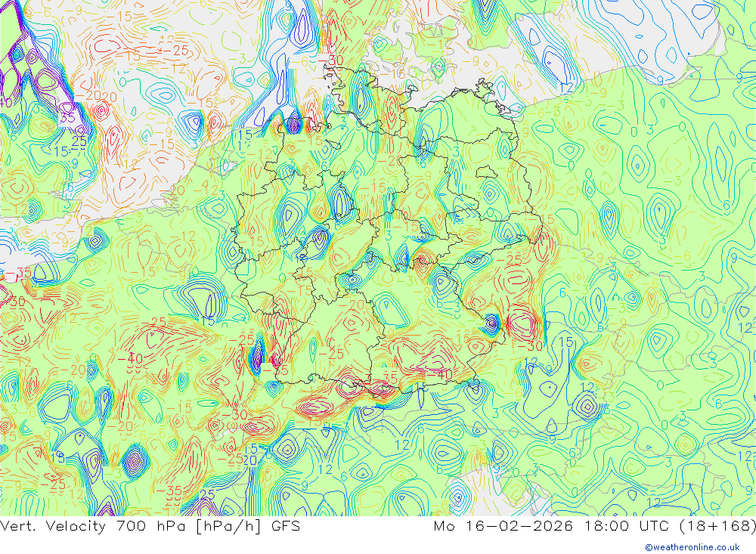Click the 'Vert. Velocity 700 hPa [hPa/h] GFS' title

click(150, 525)
